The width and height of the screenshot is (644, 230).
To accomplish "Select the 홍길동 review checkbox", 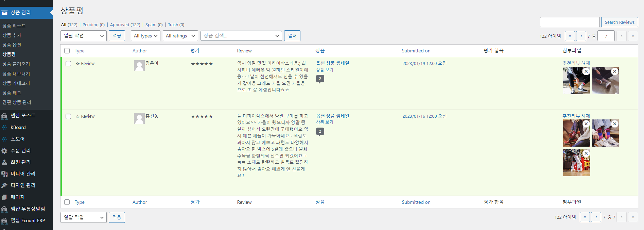I will 68,116.
